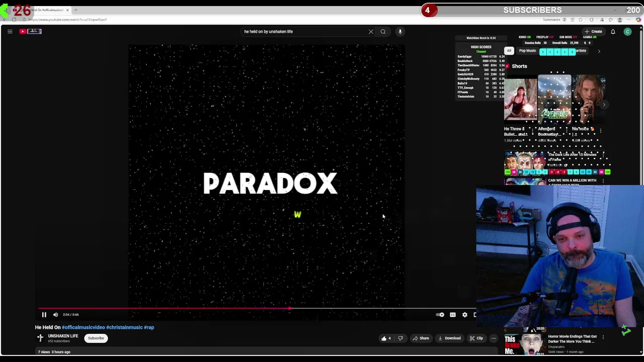Open options for Horror Movie Endings video

click(x=603, y=337)
